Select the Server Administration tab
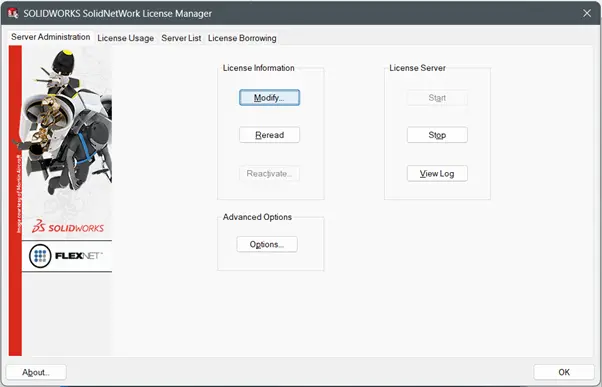This screenshot has width=602, height=387. [x=51, y=37]
